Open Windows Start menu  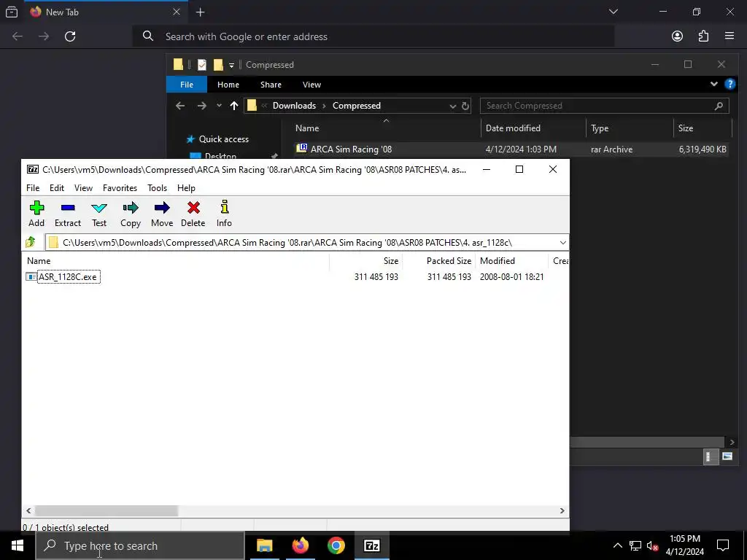(x=18, y=545)
